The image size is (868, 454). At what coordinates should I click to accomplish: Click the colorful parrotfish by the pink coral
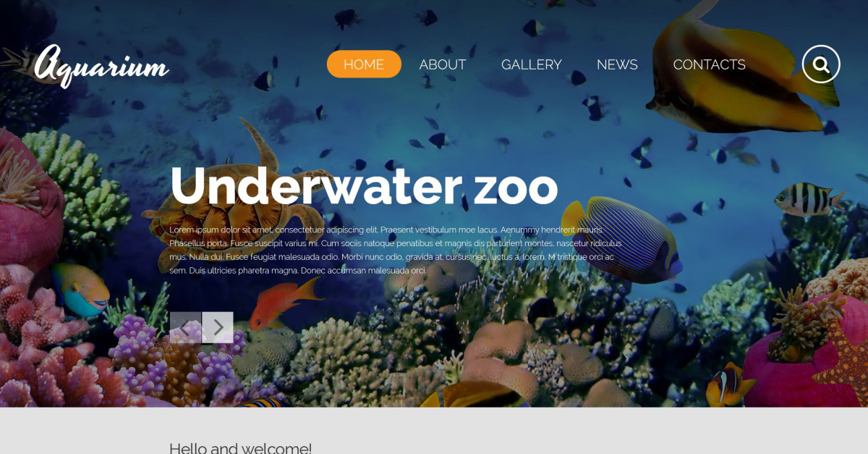point(80,290)
